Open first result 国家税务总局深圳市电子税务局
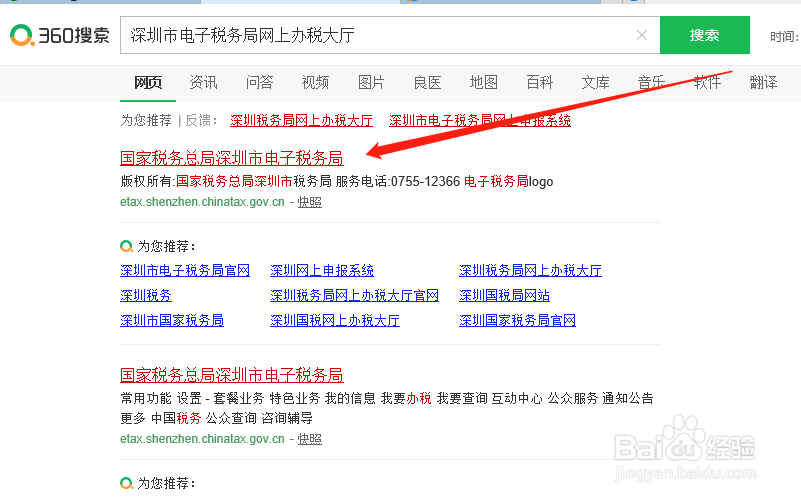Viewport: 801px width, 500px height. [231, 158]
